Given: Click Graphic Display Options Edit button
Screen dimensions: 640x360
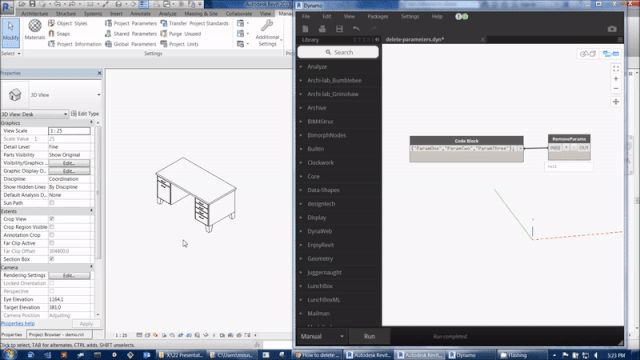Looking at the screenshot, I should 69,171.
